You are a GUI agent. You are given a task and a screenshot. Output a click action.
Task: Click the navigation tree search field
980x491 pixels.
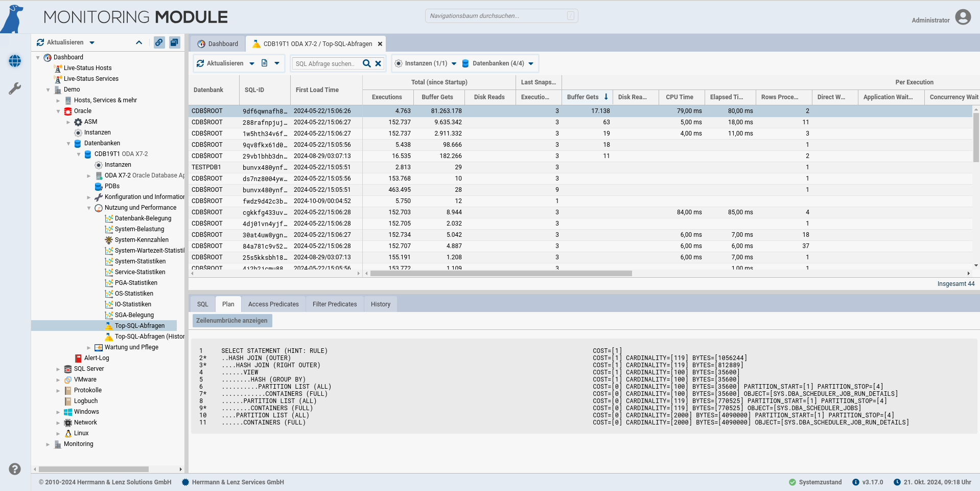click(501, 16)
